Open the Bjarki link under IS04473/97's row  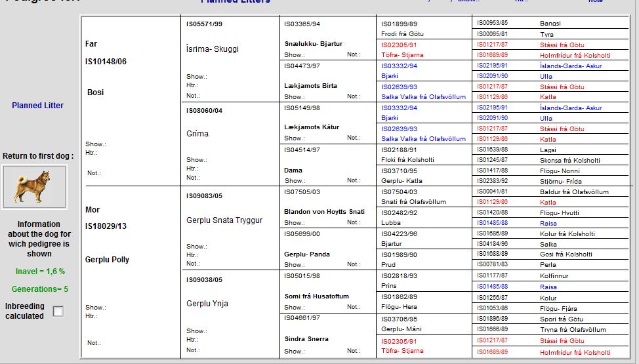pos(390,76)
